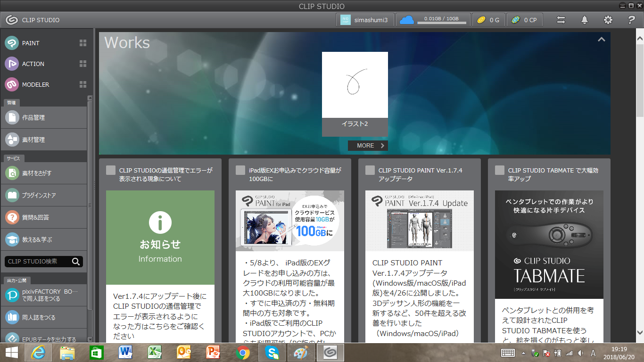The image size is (644, 362).
Task: Launch CLIP STUDIO PAINT from sidebar
Action: (x=31, y=43)
